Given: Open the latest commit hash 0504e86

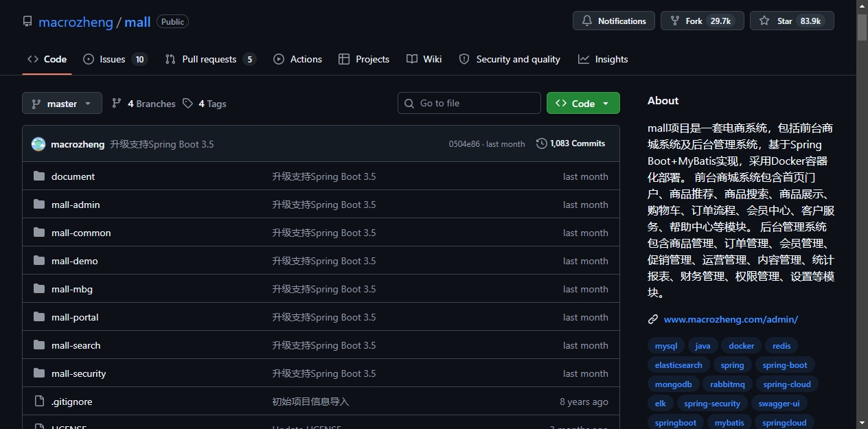Looking at the screenshot, I should tap(464, 144).
